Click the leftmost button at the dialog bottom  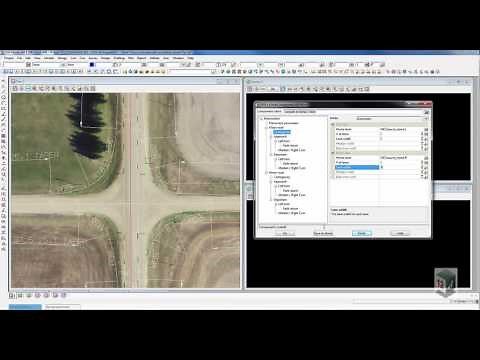pos(285,233)
